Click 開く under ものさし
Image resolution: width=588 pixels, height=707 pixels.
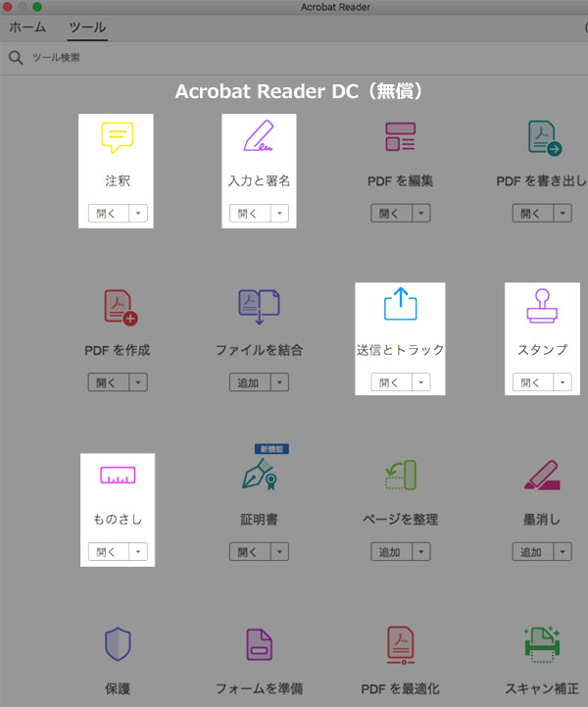tap(109, 551)
